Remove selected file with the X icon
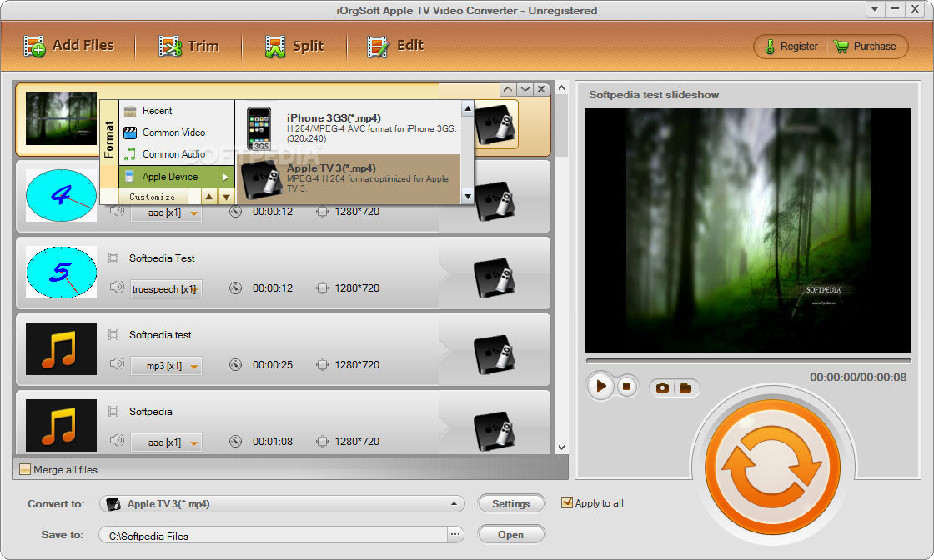934x560 pixels. click(x=541, y=89)
